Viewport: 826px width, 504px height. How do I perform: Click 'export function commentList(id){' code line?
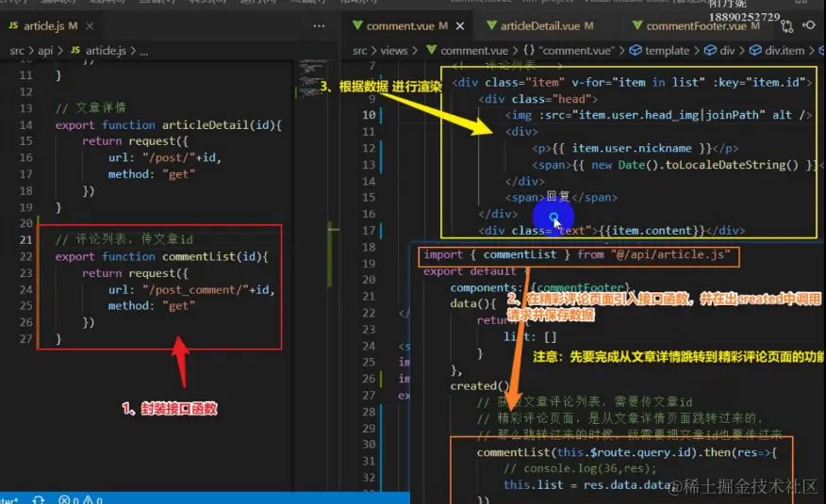162,257
